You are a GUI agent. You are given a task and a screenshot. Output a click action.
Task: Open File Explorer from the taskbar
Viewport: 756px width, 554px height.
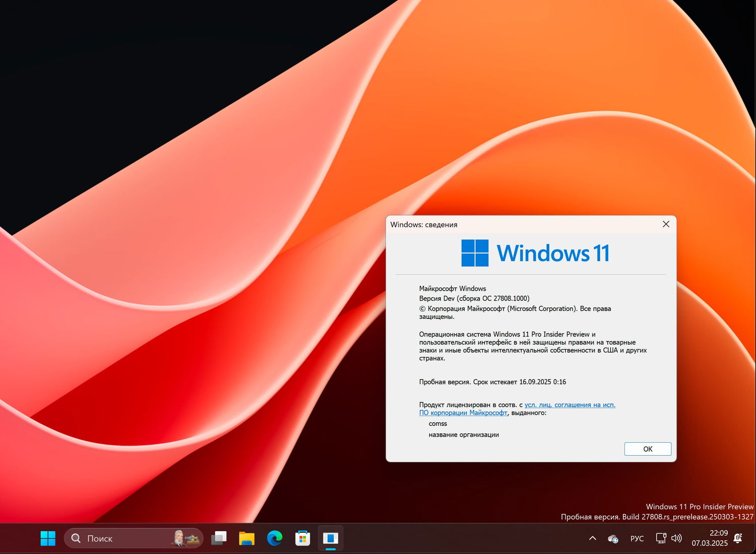(246, 538)
